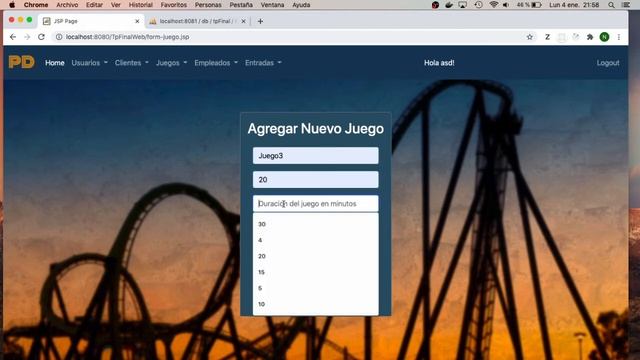The width and height of the screenshot is (640, 360).
Task: Switch to the JSP Page tab
Action: (91, 21)
